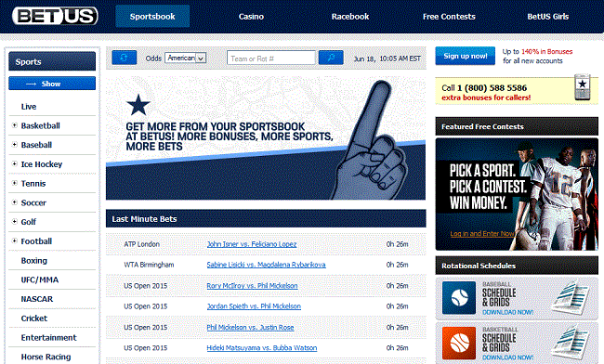Click the baseball schedule icon
The height and width of the screenshot is (364, 604).
[x=459, y=297]
